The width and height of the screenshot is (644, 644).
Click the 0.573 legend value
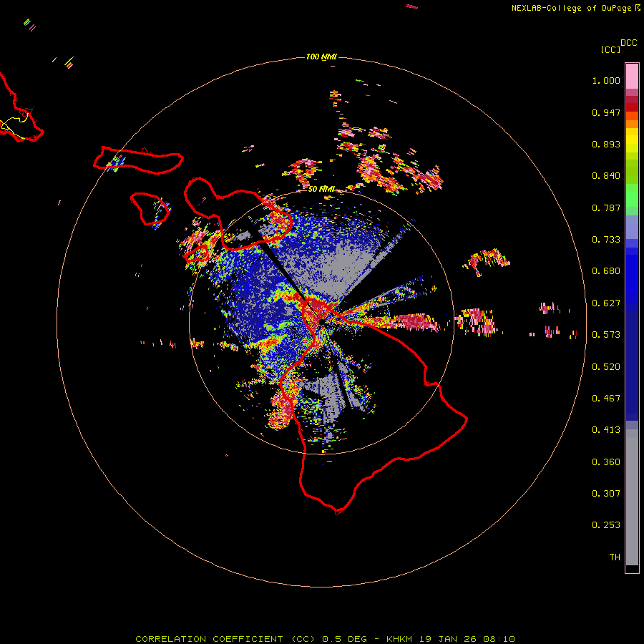click(606, 335)
